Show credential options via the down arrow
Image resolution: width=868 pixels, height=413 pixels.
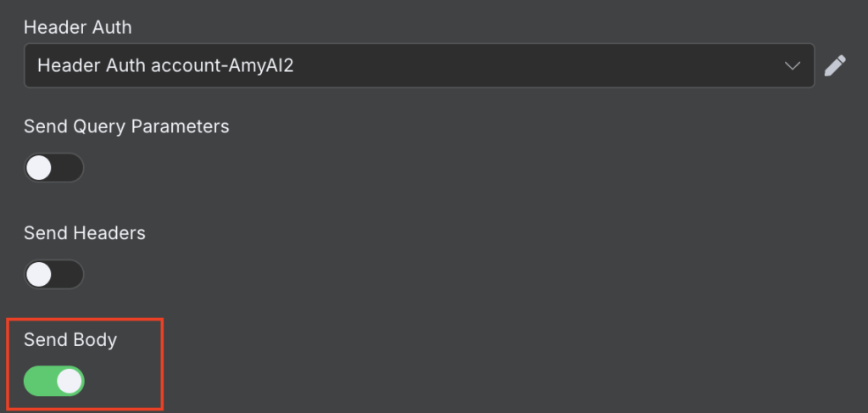coord(793,66)
